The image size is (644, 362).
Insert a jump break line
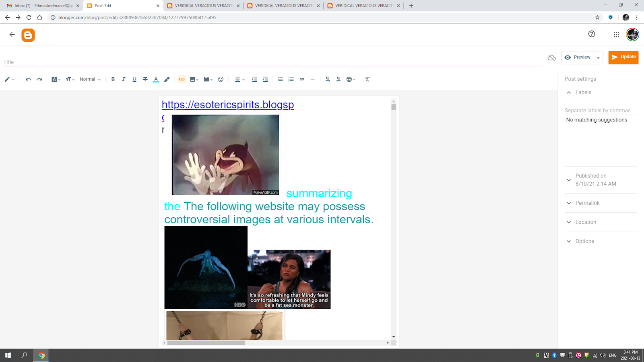tap(312, 79)
